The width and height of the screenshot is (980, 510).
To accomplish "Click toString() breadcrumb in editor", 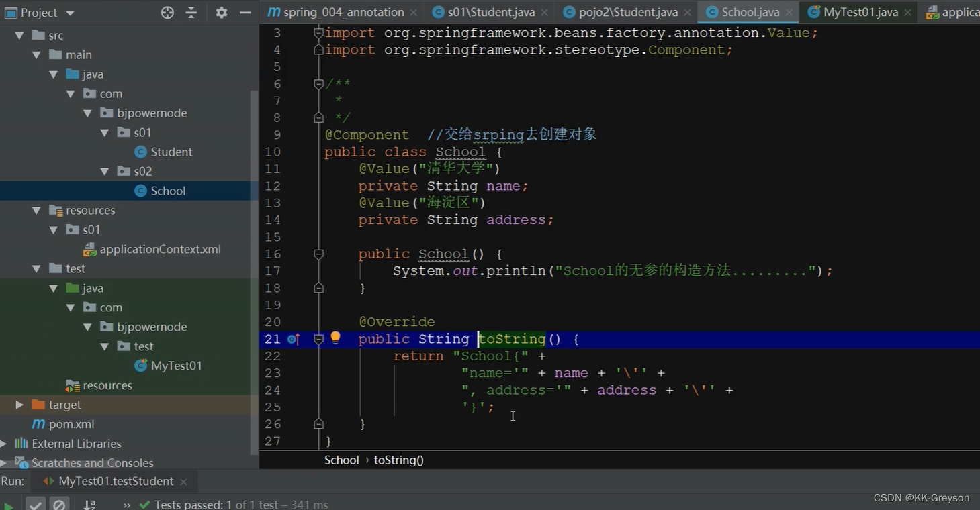I will click(x=399, y=460).
